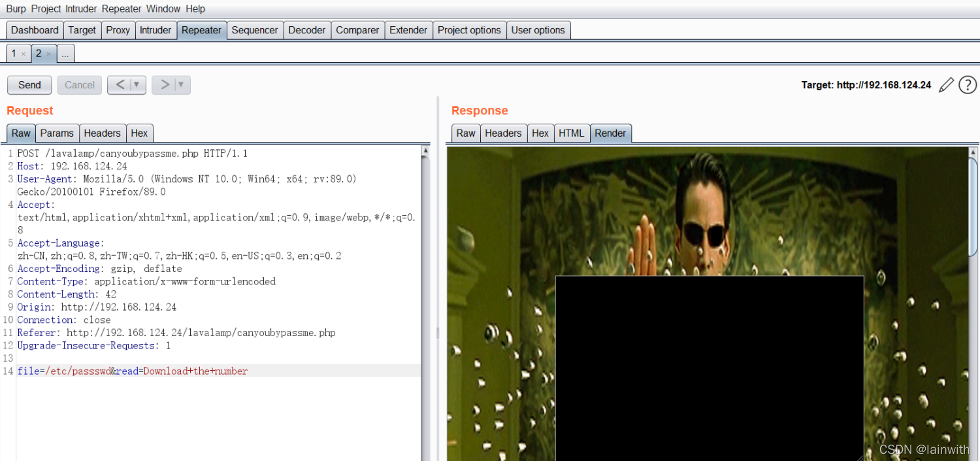Switch to the Decoder tab

(307, 30)
